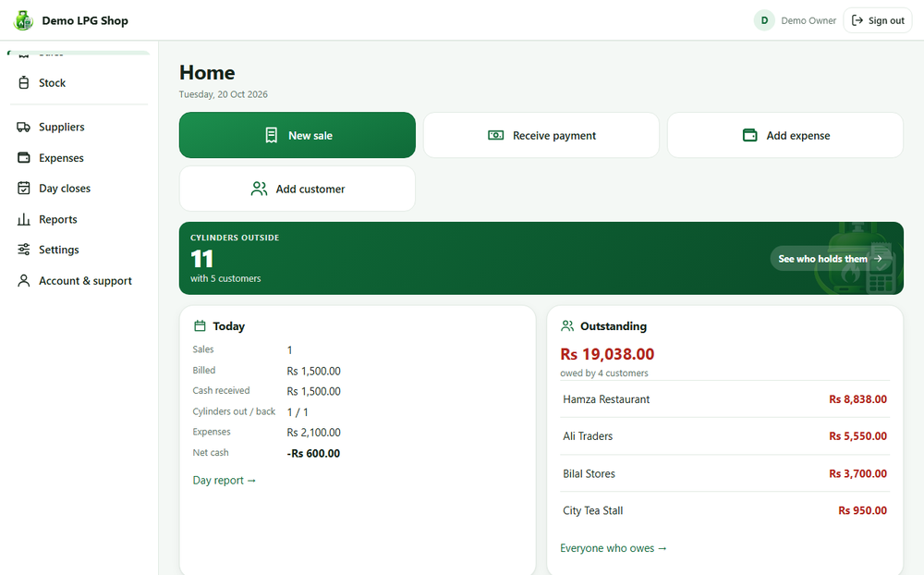
Task: Click the Demo Owner user name
Action: (x=808, y=20)
